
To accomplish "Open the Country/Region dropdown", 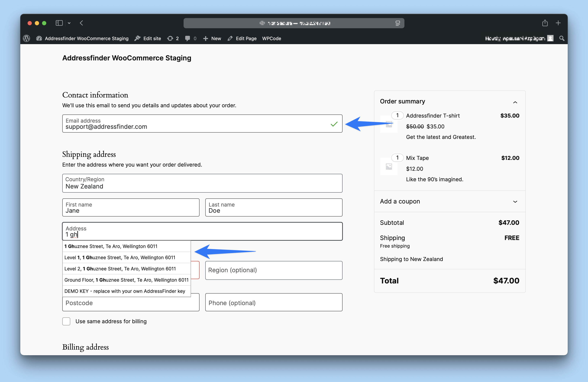I will pos(202,183).
